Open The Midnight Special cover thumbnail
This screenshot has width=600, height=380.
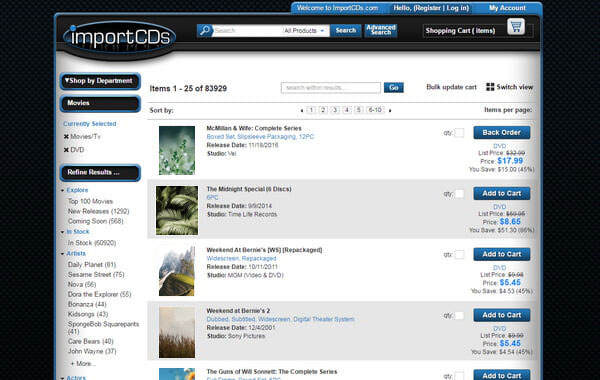pyautogui.click(x=177, y=210)
